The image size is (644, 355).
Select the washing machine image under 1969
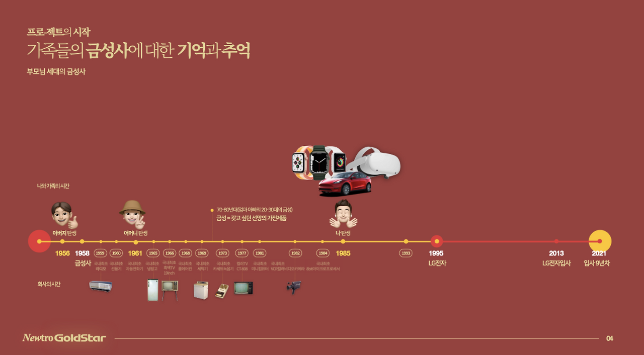click(x=200, y=291)
